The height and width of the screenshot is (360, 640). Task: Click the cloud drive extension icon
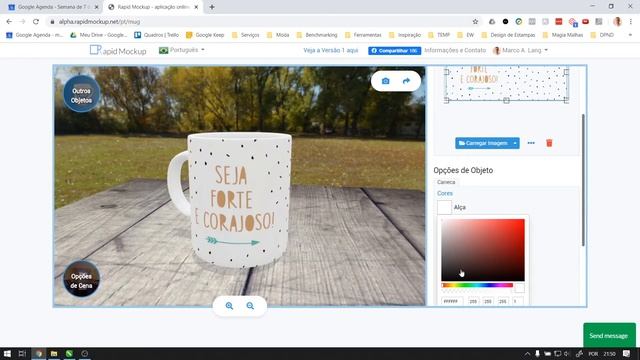pyautogui.click(x=492, y=21)
